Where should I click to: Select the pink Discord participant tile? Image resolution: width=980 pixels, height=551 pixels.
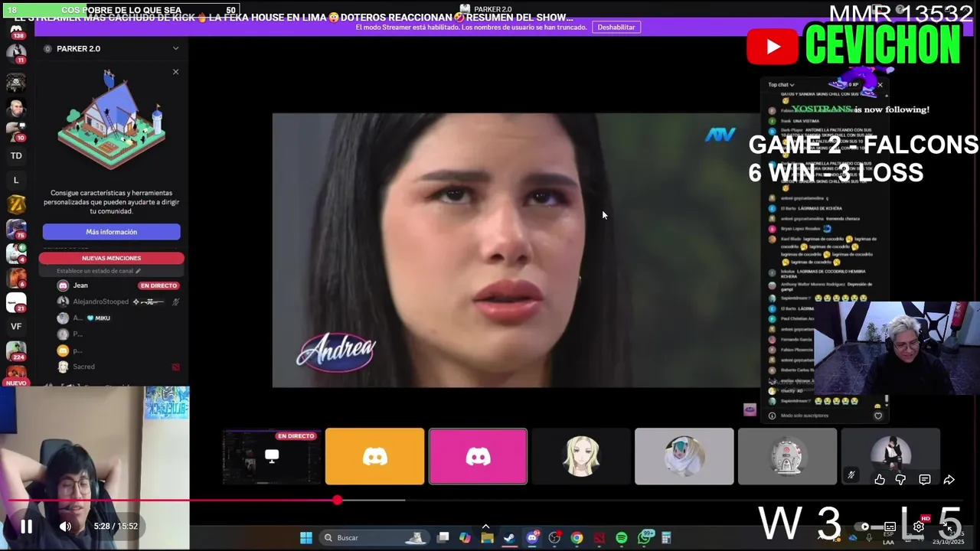478,457
